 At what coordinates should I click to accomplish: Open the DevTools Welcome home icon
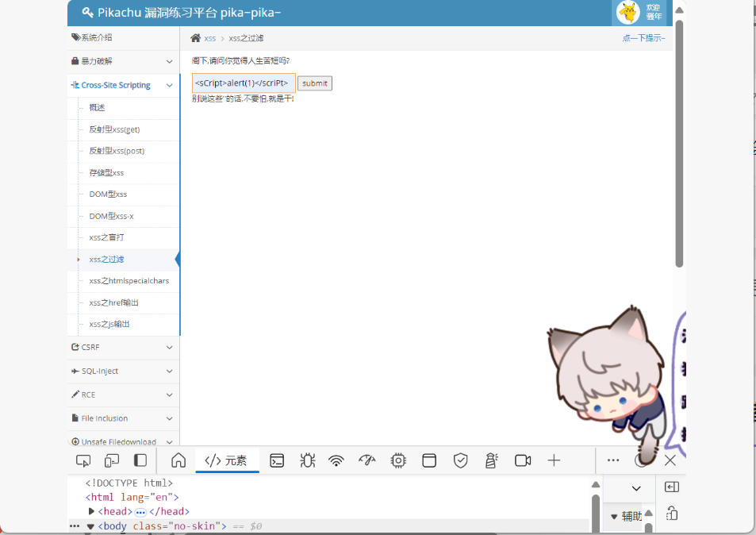[x=178, y=460]
